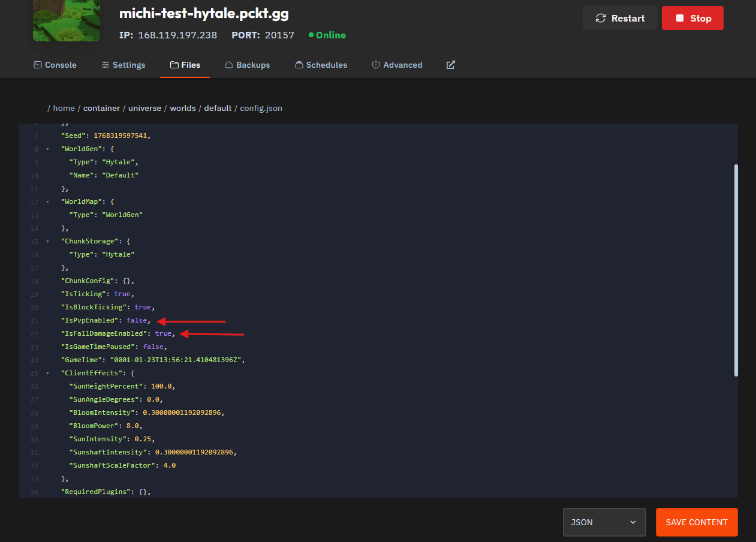Collapse the ClientEffects fold arrow
756x542 pixels.
(x=47, y=373)
